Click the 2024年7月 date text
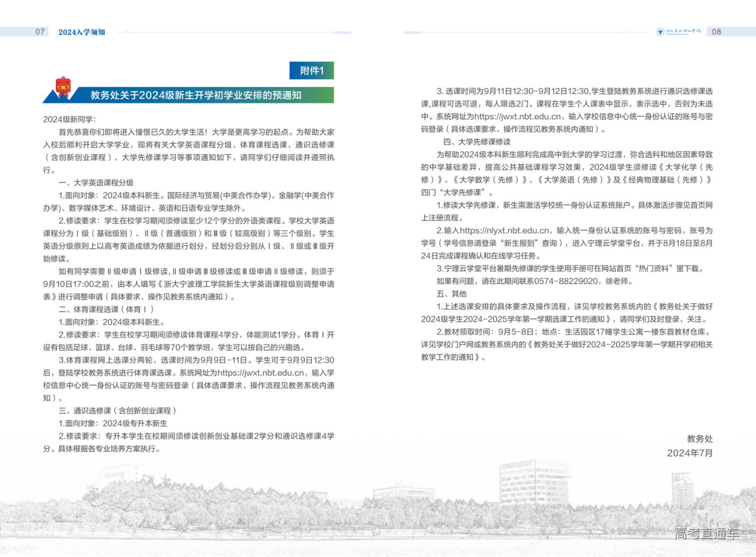 click(x=690, y=453)
